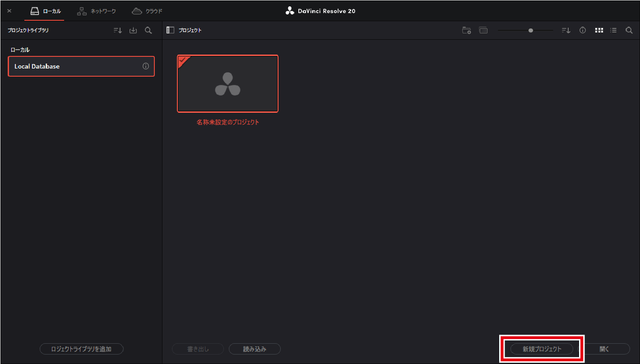Search project libraries with the magnifier icon

click(x=148, y=30)
